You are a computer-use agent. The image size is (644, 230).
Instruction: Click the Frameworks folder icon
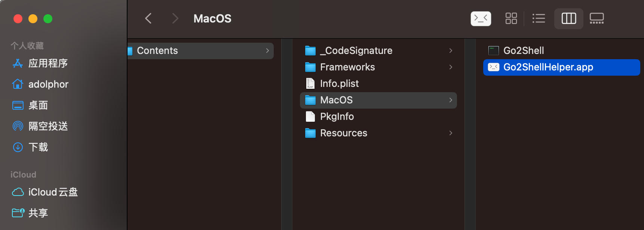310,67
